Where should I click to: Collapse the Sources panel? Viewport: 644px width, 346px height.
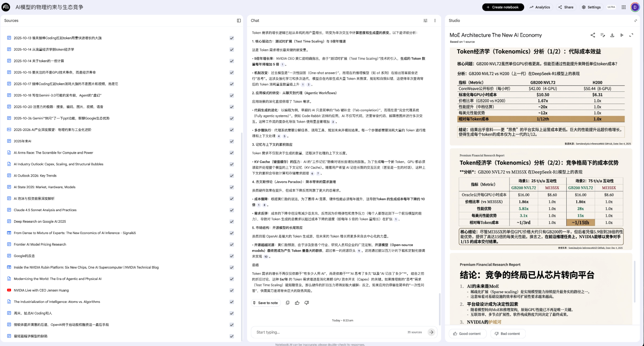click(239, 21)
